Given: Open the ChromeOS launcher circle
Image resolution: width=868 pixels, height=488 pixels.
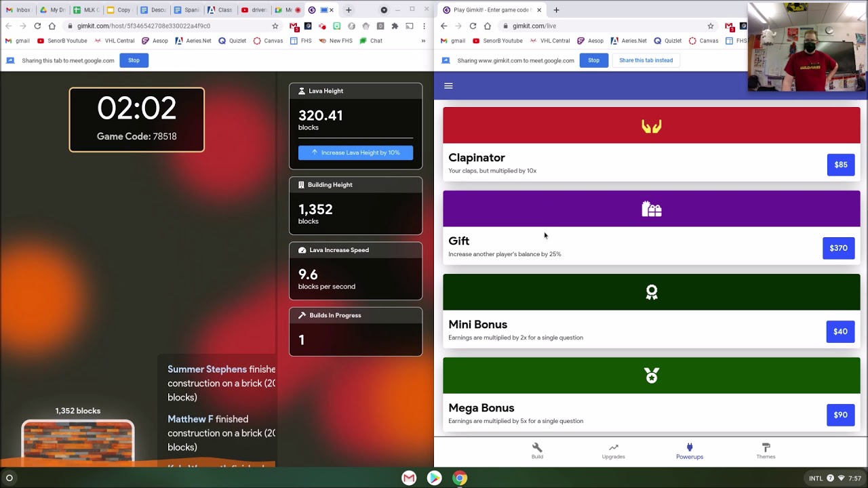Looking at the screenshot, I should click(9, 478).
